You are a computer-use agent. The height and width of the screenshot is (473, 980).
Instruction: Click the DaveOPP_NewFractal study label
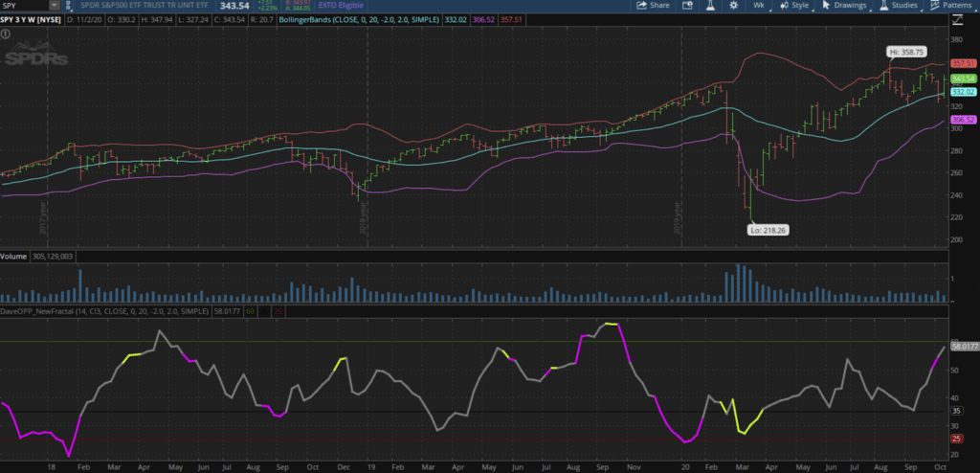point(104,309)
